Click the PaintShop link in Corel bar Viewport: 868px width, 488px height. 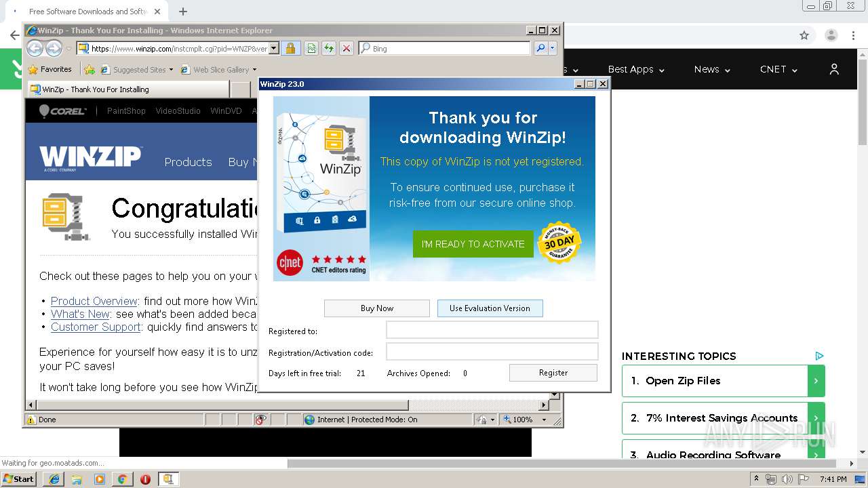click(126, 110)
